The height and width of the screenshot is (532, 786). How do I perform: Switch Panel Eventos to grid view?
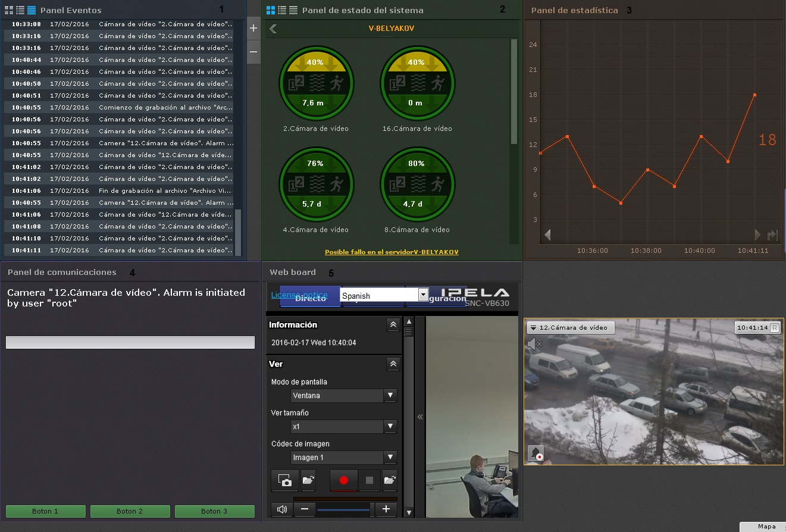[x=9, y=10]
